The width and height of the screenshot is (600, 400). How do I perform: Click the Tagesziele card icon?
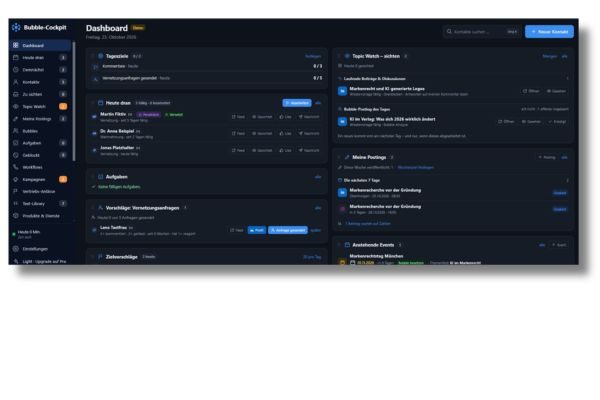pos(101,56)
